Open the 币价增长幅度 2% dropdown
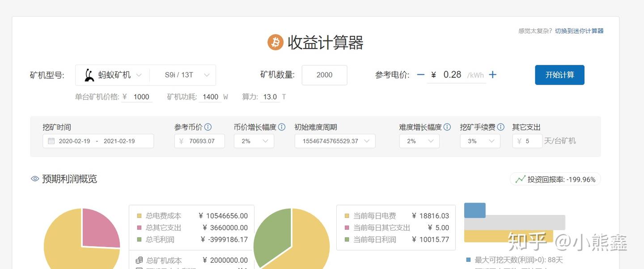 [x=254, y=141]
